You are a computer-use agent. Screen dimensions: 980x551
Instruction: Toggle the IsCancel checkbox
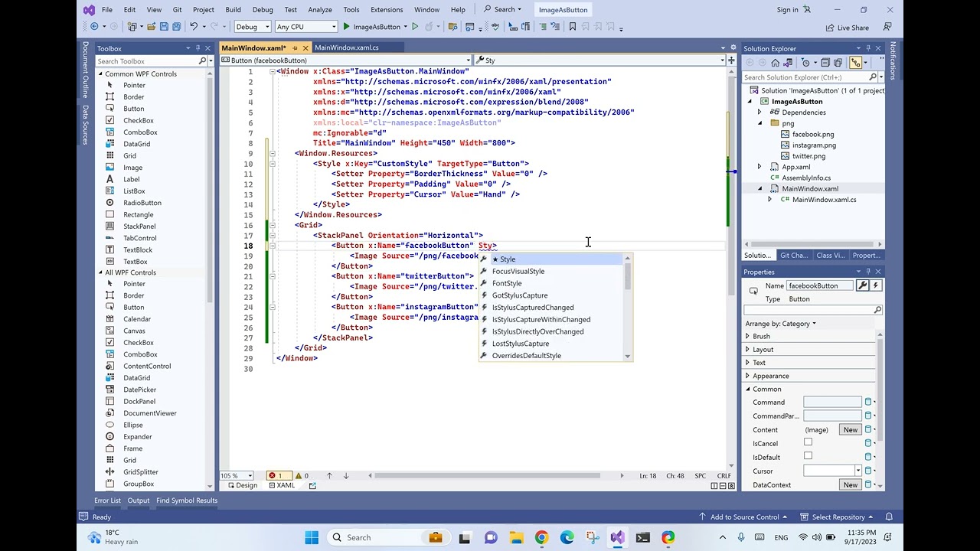click(x=808, y=442)
